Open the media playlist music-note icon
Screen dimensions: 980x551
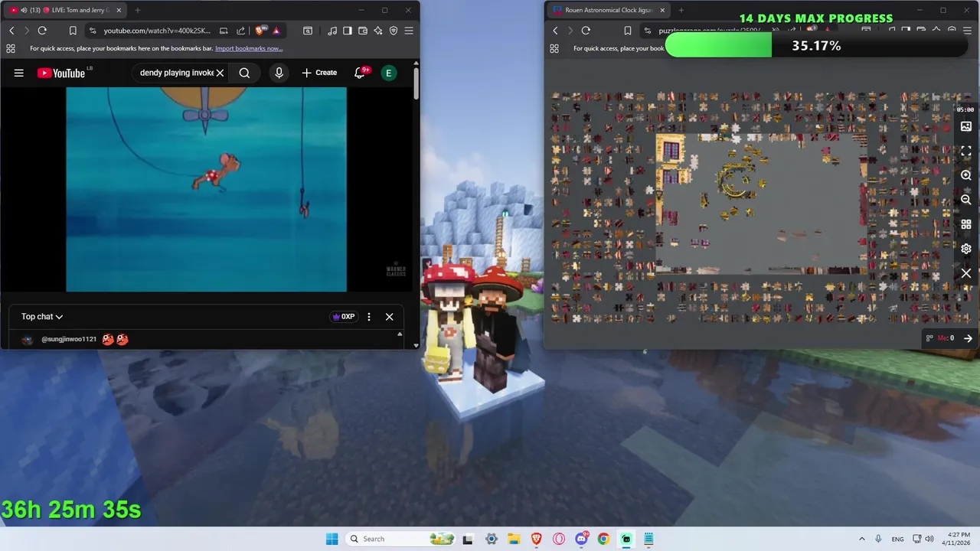click(332, 31)
